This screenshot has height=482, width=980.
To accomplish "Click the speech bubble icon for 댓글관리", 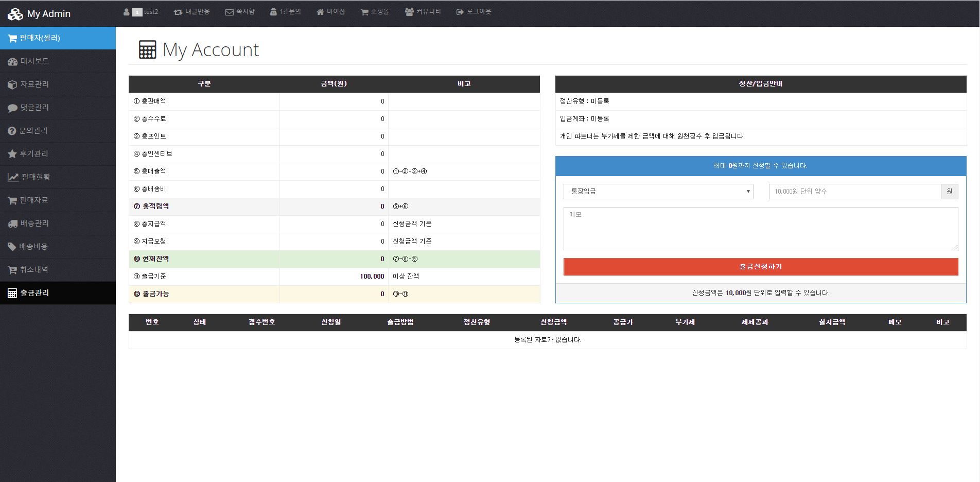I will (x=12, y=108).
